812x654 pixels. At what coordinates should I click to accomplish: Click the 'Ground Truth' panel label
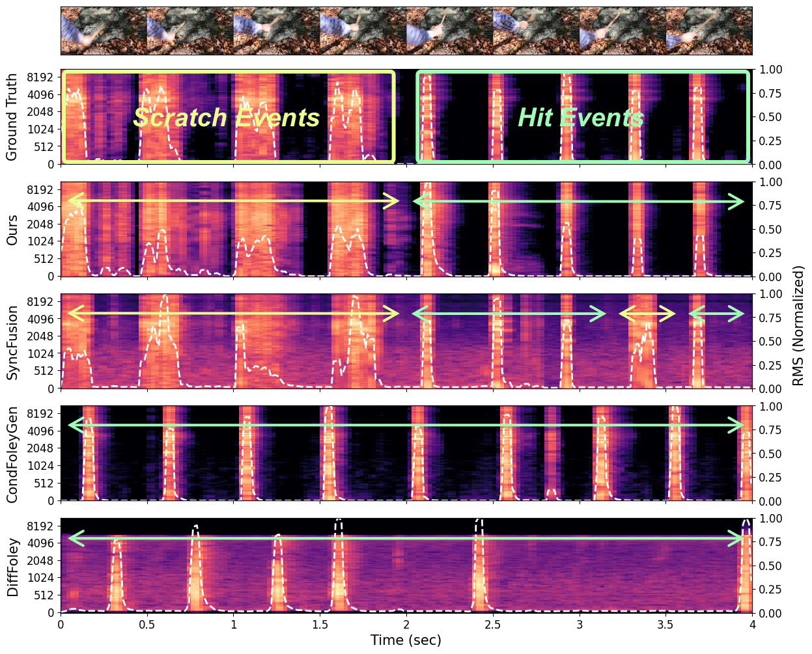tap(12, 116)
